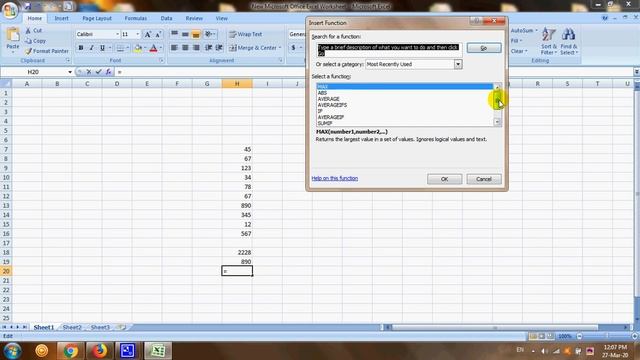The height and width of the screenshot is (360, 640).
Task: Confirm the formula entry with checkmark icon
Action: coord(98,72)
